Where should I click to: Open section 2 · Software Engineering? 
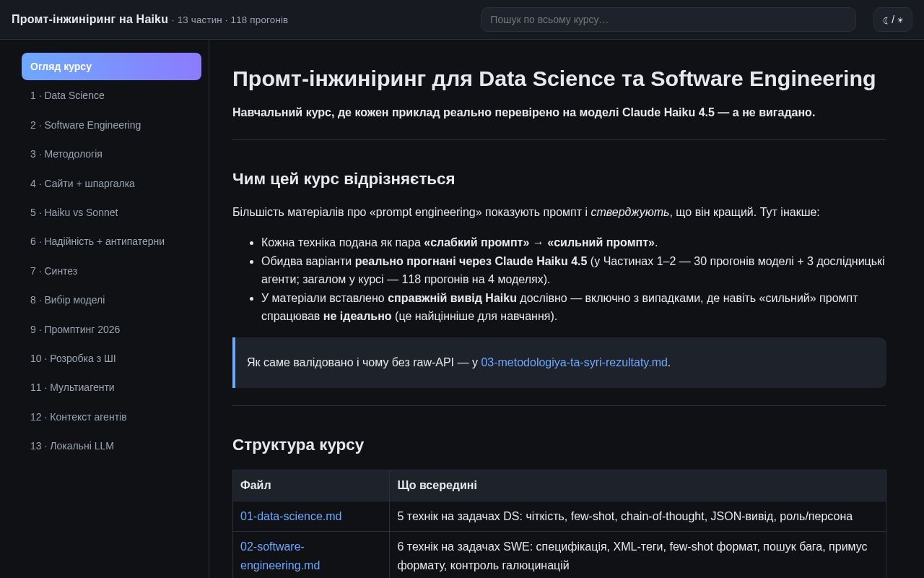click(111, 125)
